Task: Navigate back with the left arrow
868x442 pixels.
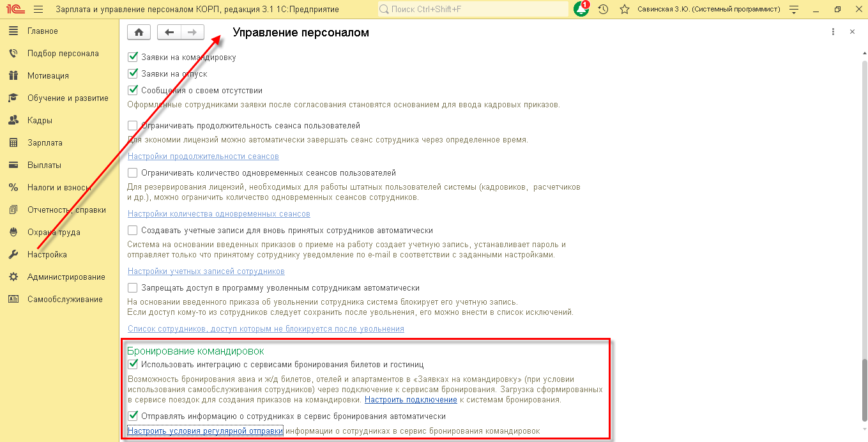Action: (169, 32)
